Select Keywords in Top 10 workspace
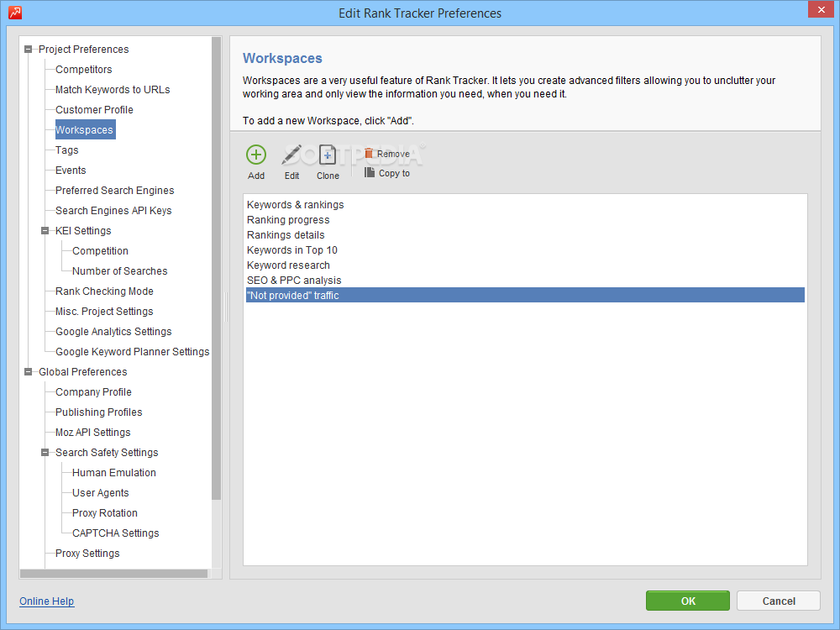This screenshot has height=630, width=840. [x=525, y=250]
